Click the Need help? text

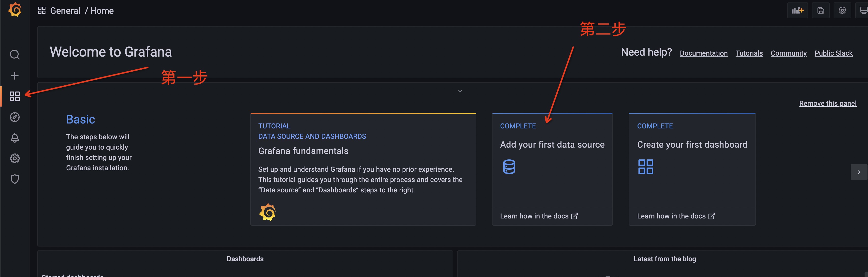[x=646, y=52]
